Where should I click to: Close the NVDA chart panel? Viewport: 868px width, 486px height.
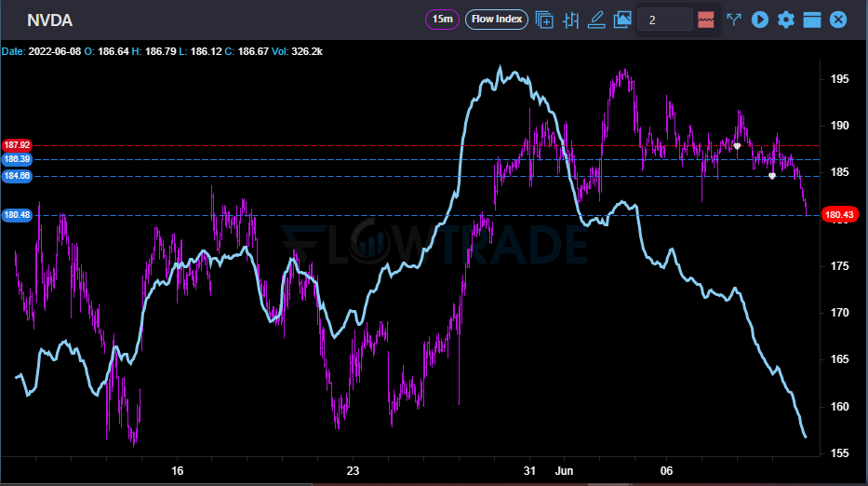point(838,20)
